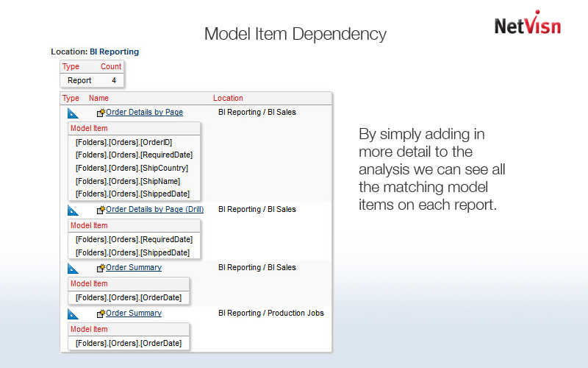This screenshot has width=588, height=368.
Task: Select the [Folders].[Orders].[ShipName] model item
Action: 127,181
